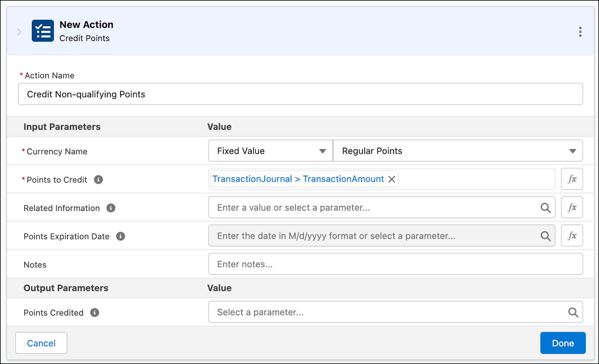Image resolution: width=599 pixels, height=364 pixels.
Task: Click the info icon beside Related Information
Action: 111,208
